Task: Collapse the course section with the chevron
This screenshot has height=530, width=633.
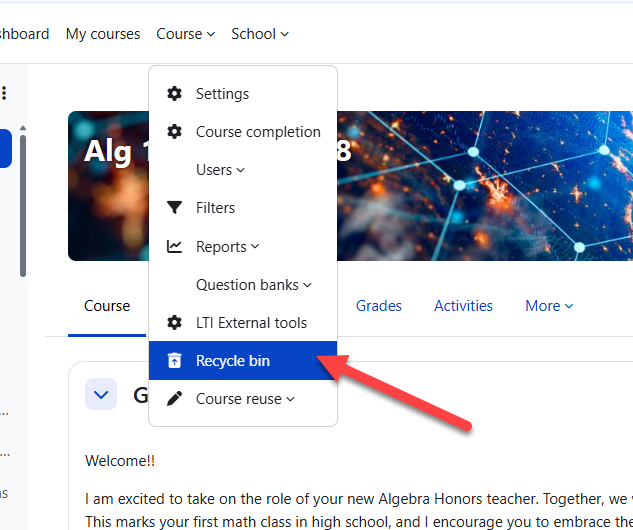Action: [100, 395]
